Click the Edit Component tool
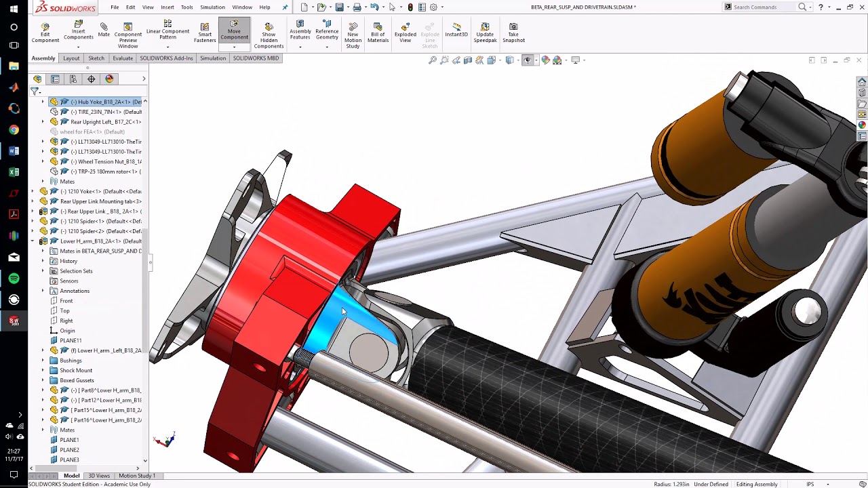 45,33
